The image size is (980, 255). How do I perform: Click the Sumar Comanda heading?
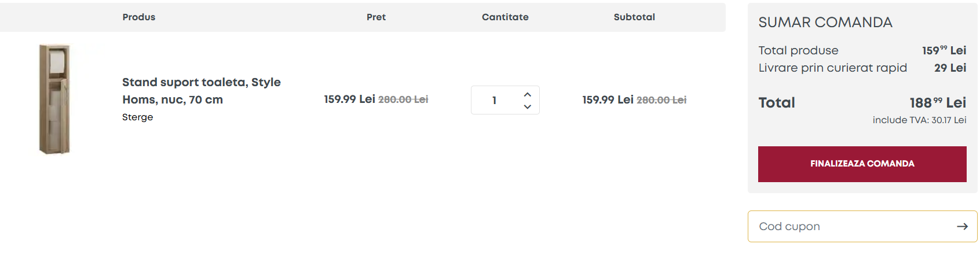825,23
